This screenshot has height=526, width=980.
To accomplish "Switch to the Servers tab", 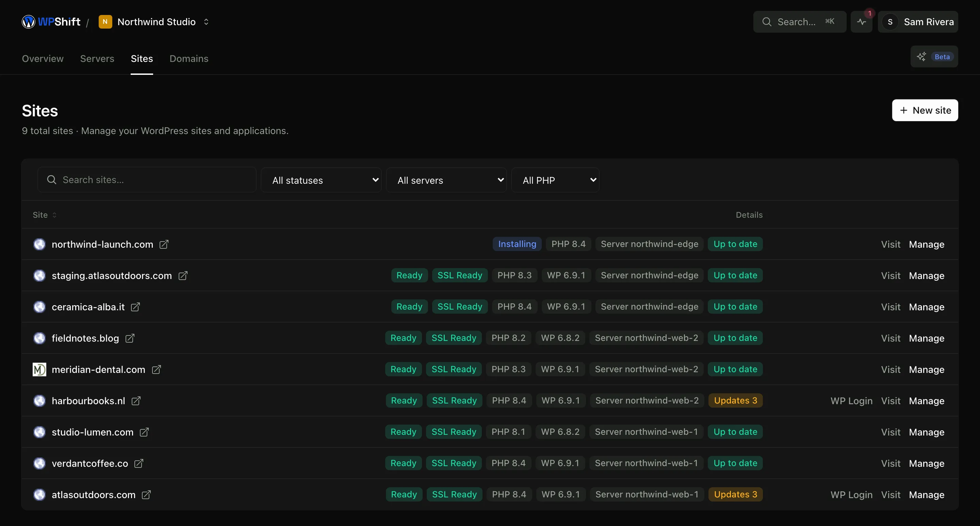I will 97,59.
